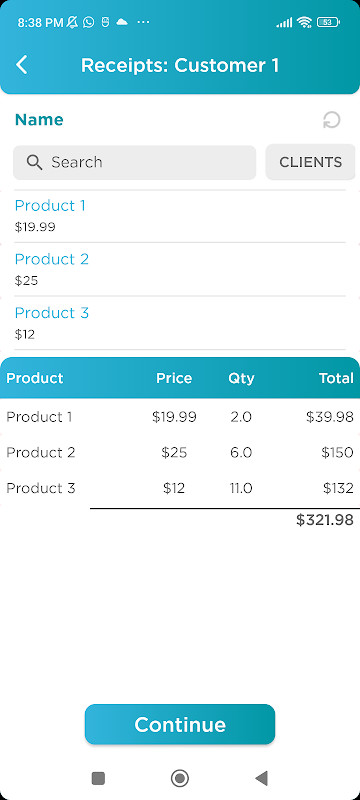Tap the WhatsApp icon in the status bar
Image resolution: width=360 pixels, height=800 pixels.
pos(89,22)
